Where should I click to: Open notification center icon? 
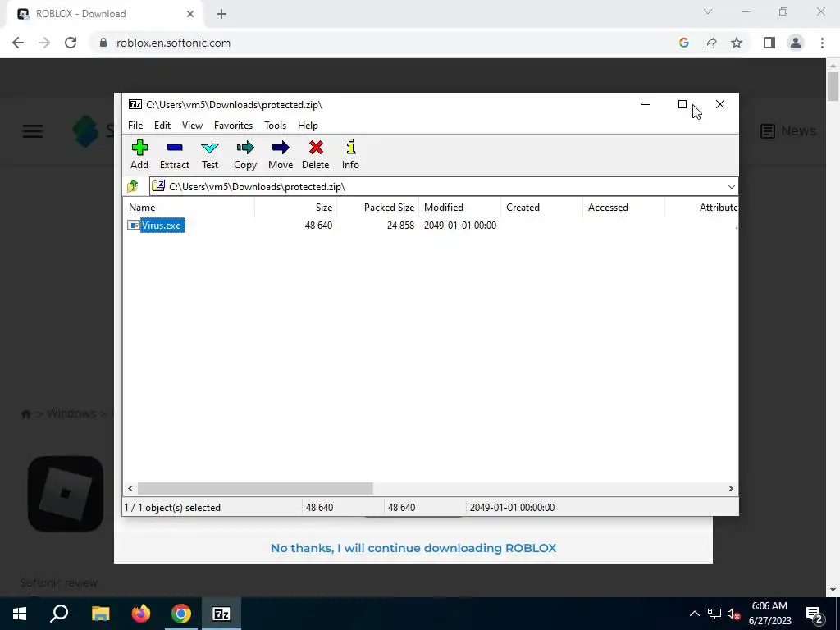(x=815, y=614)
